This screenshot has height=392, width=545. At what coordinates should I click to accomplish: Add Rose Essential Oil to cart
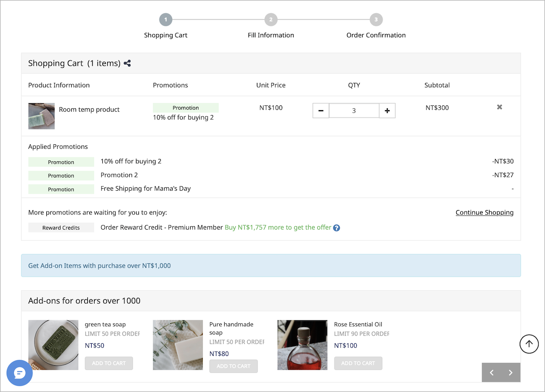[x=358, y=363]
